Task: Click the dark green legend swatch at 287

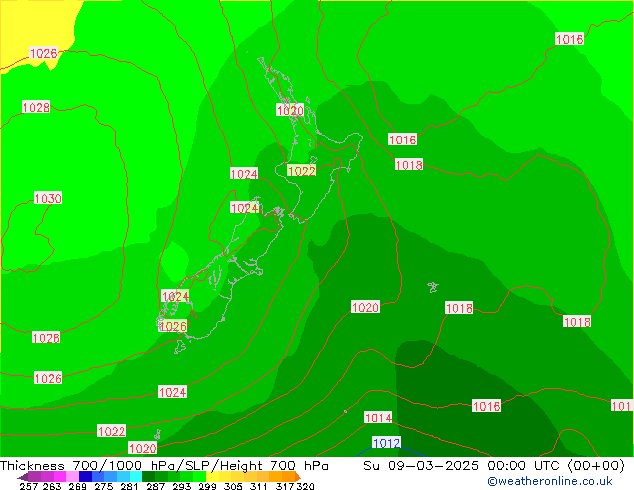Action: [x=149, y=476]
